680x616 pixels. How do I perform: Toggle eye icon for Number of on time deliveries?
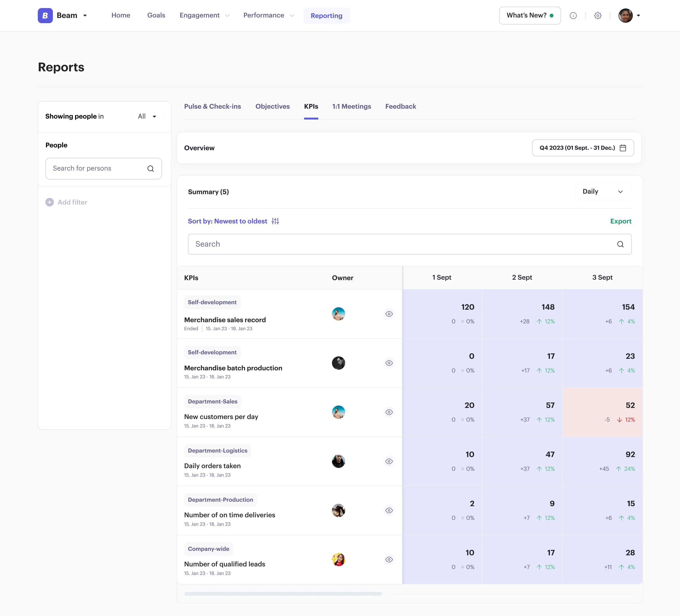389,510
